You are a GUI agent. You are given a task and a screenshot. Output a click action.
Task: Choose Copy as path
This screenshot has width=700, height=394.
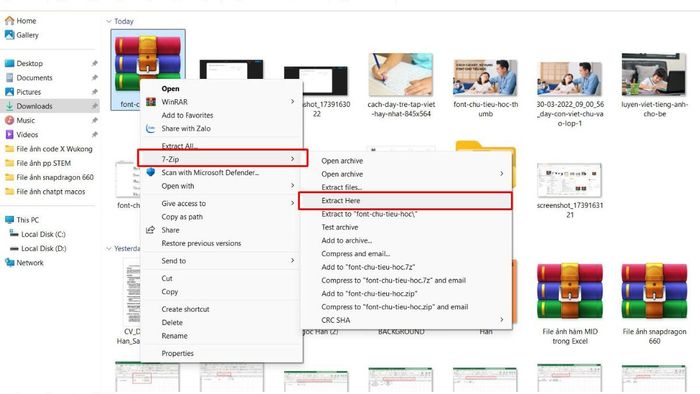pyautogui.click(x=182, y=217)
